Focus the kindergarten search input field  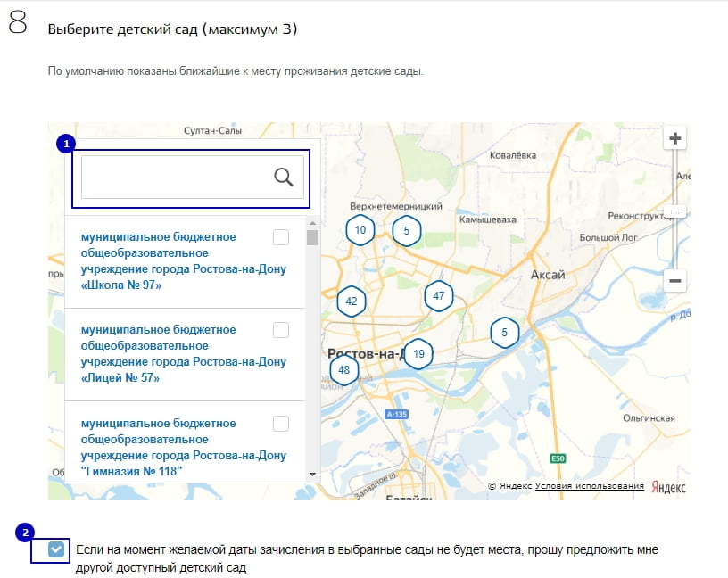pyautogui.click(x=176, y=177)
